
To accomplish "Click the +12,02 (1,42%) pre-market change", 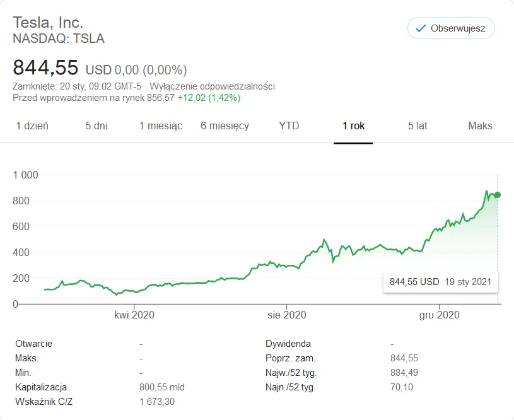I will point(209,98).
